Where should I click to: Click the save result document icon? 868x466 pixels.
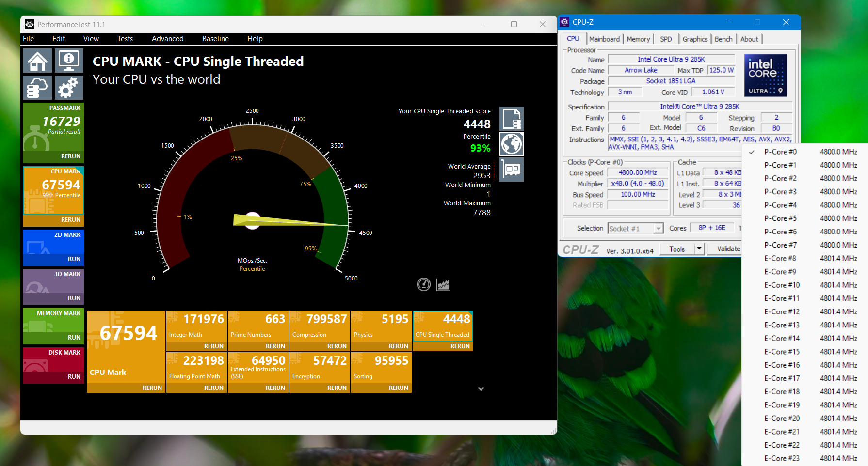pyautogui.click(x=512, y=119)
